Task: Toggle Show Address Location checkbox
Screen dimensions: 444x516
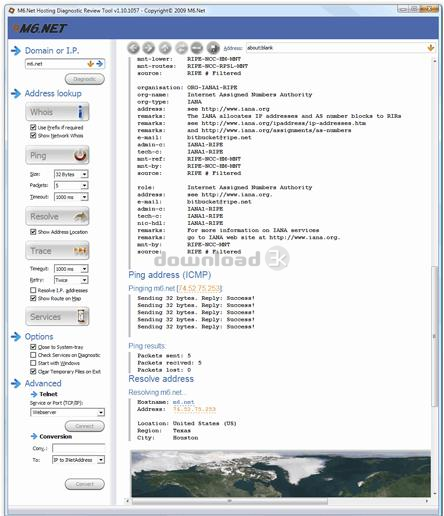Action: [x=33, y=232]
